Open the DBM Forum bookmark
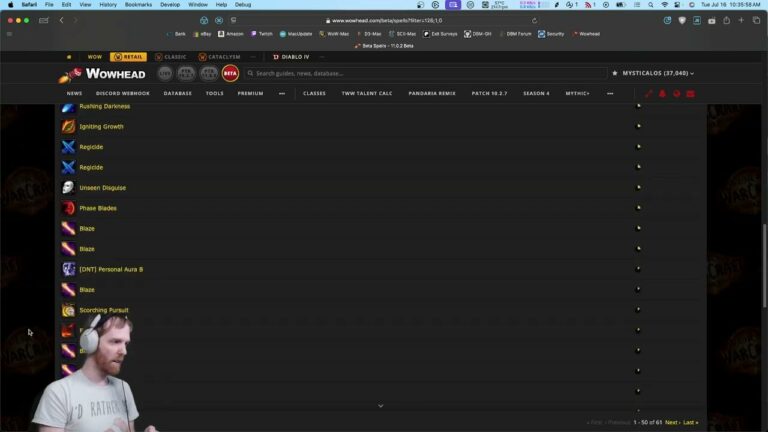The width and height of the screenshot is (768, 432). coord(515,34)
